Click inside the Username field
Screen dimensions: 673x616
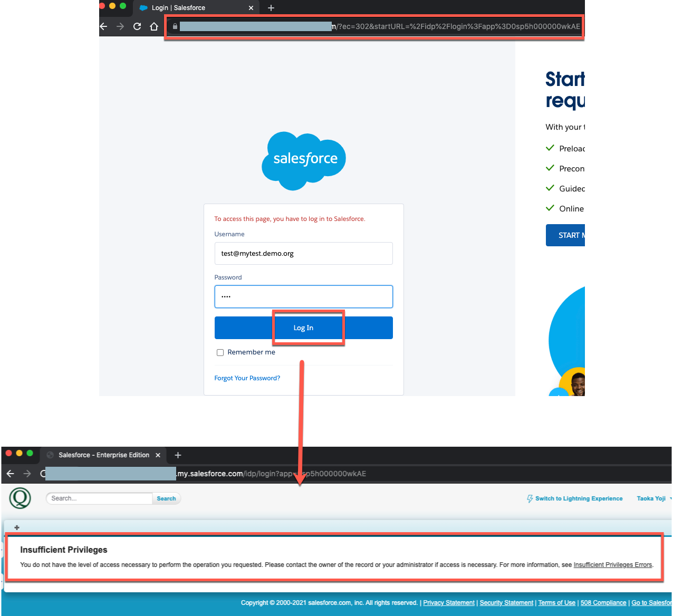(303, 253)
